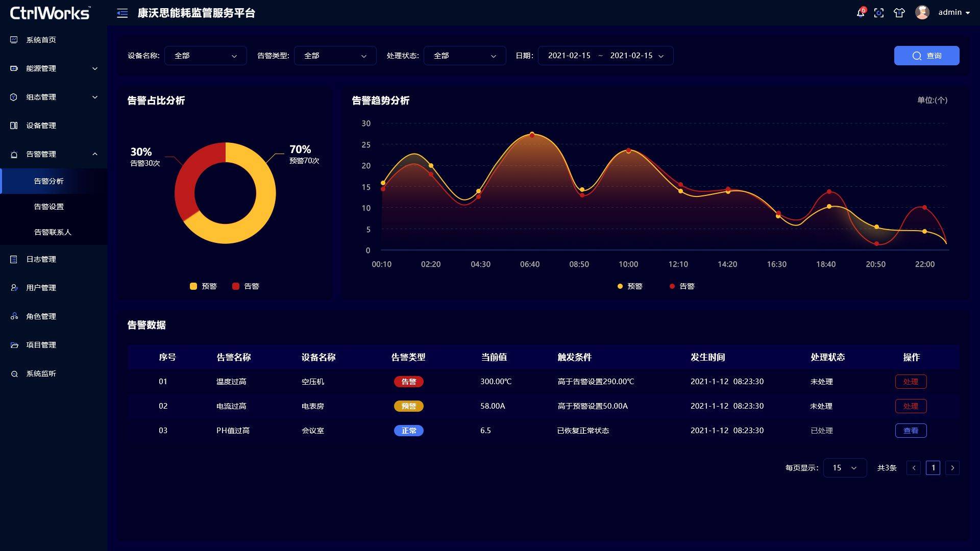
Task: Expand the 组态管理 menu chevron
Action: click(x=95, y=97)
